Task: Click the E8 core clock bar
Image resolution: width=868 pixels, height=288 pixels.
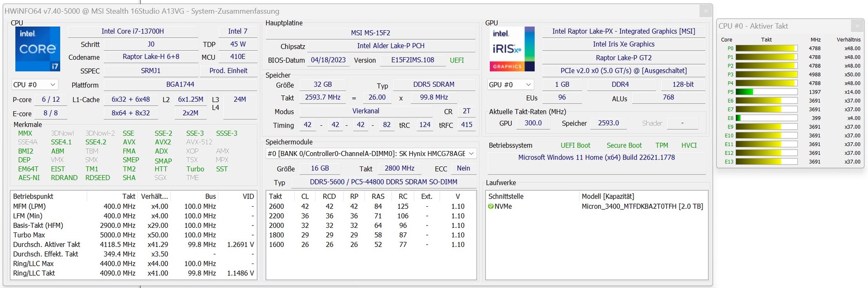Action: point(766,118)
